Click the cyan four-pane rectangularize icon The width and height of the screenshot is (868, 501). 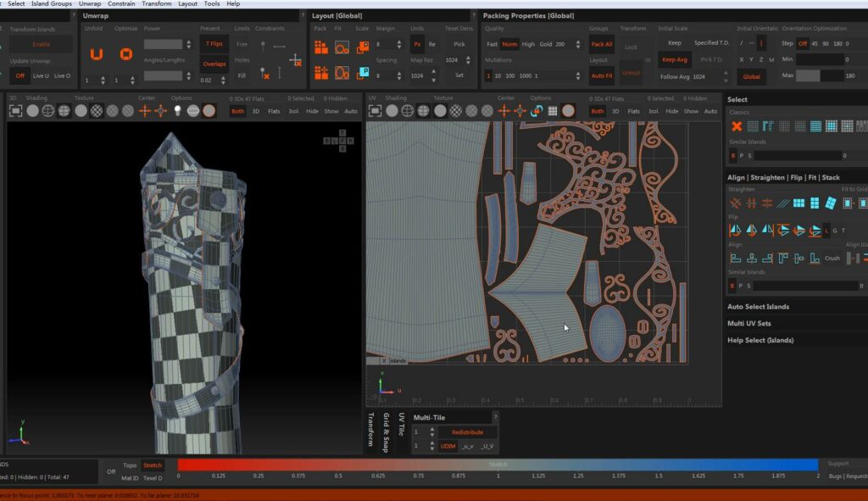point(798,203)
